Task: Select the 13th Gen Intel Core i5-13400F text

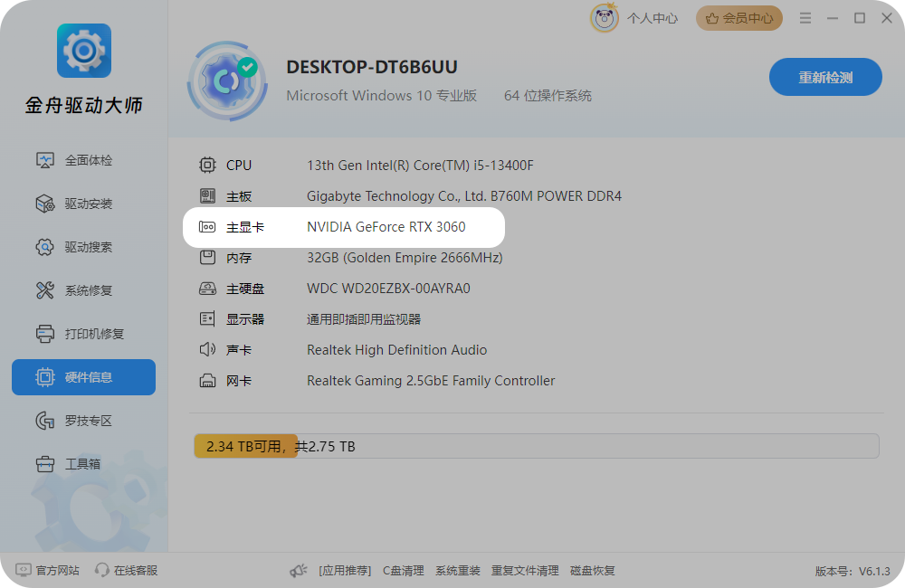Action: [420, 166]
